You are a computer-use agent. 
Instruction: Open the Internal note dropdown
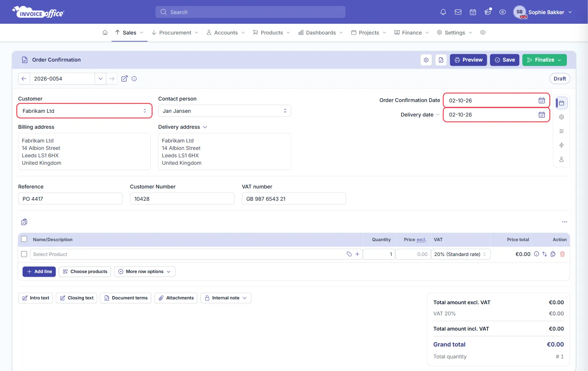(226, 298)
